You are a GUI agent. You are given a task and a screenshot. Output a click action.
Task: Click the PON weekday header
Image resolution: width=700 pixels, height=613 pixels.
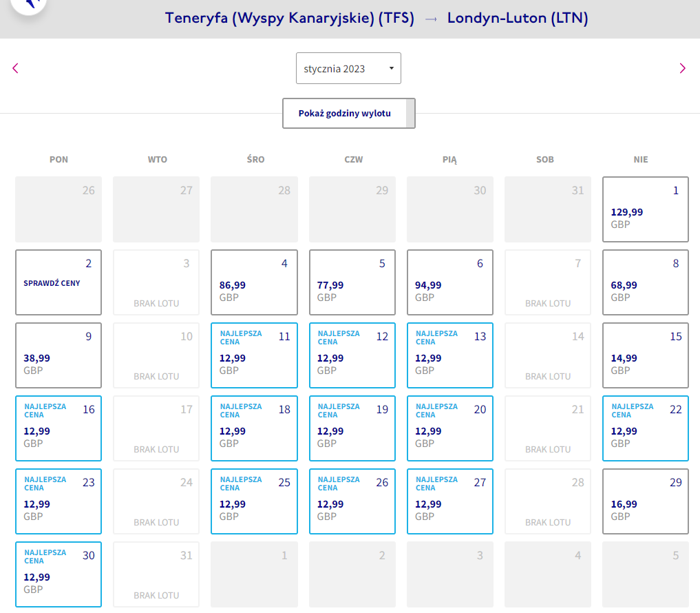59,160
